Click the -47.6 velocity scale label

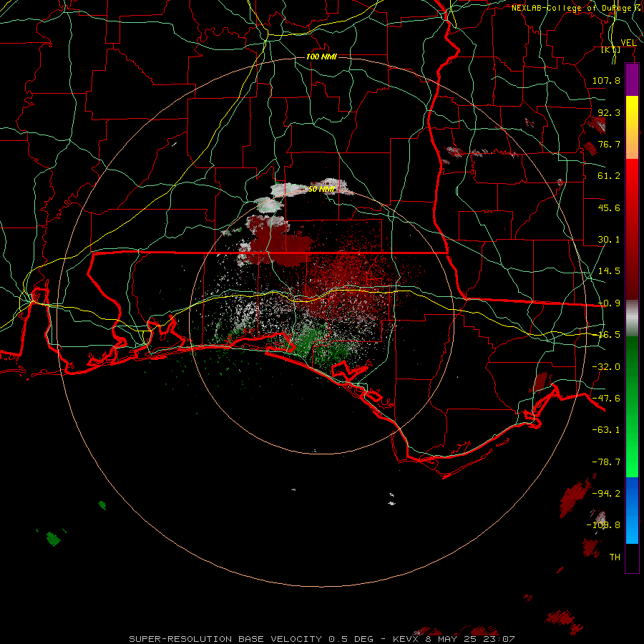click(606, 399)
